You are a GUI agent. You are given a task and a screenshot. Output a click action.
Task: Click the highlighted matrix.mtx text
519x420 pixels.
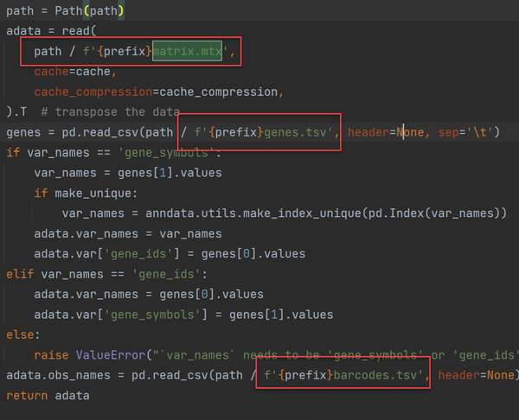[x=188, y=51]
